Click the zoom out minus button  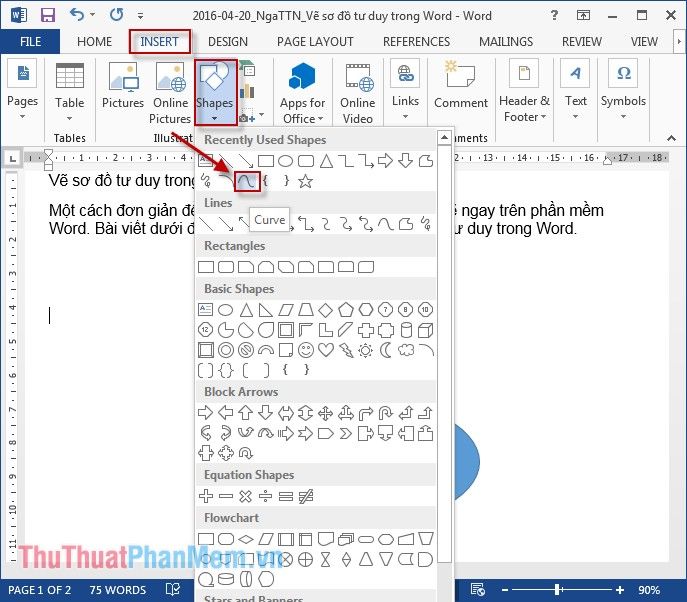pos(505,590)
